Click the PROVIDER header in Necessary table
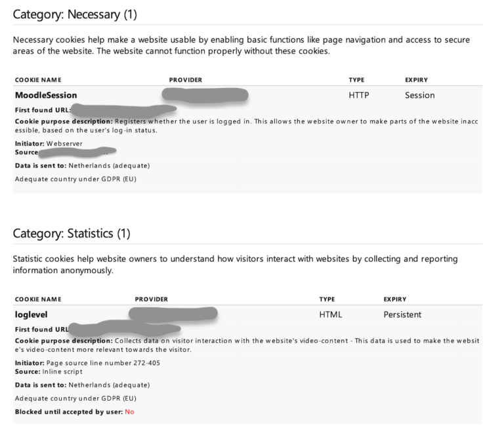504x438 pixels. (186, 79)
